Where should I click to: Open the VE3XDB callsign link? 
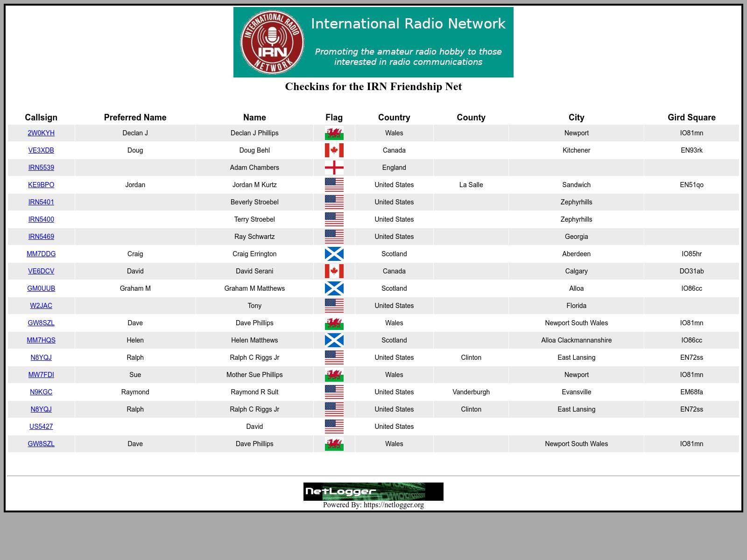(41, 150)
